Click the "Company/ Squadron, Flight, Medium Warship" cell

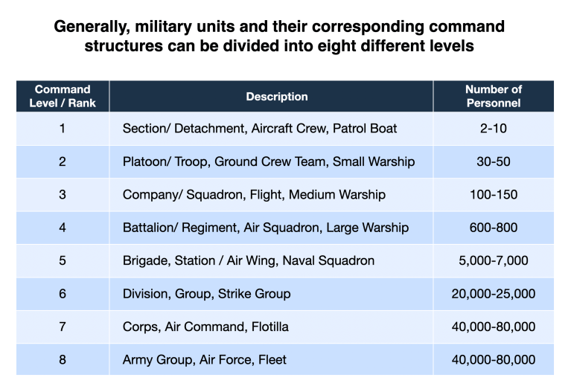pyautogui.click(x=254, y=195)
